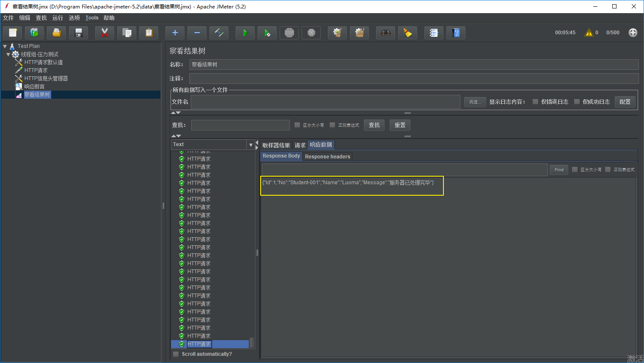Open the Function helper list icon
Screen dimensions: 644x363
pos(434,33)
